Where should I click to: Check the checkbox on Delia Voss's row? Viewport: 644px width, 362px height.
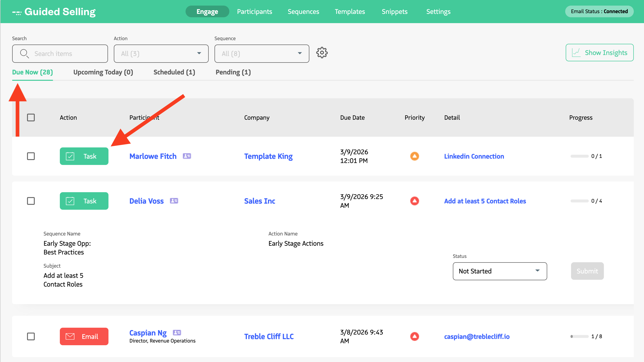click(31, 201)
